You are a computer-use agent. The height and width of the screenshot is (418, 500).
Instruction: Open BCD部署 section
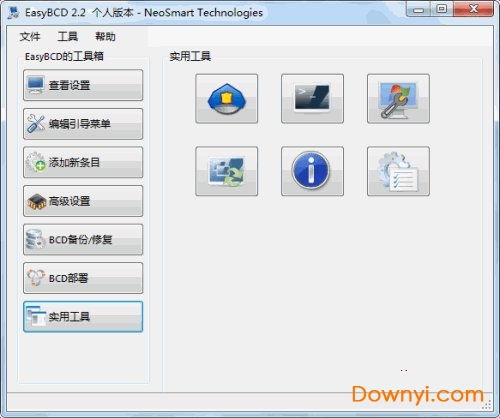pos(83,278)
